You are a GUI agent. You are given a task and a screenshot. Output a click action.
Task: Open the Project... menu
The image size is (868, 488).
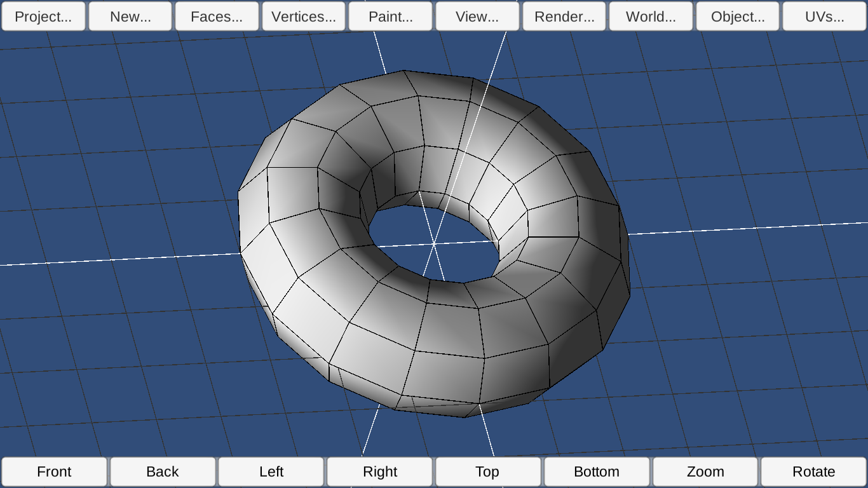pos(43,17)
